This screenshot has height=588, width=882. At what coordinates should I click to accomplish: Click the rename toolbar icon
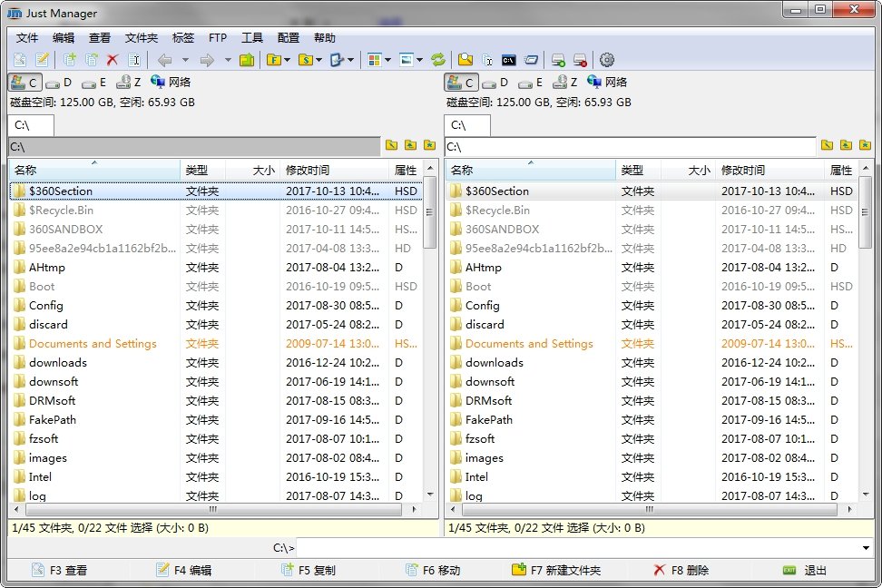tap(134, 60)
